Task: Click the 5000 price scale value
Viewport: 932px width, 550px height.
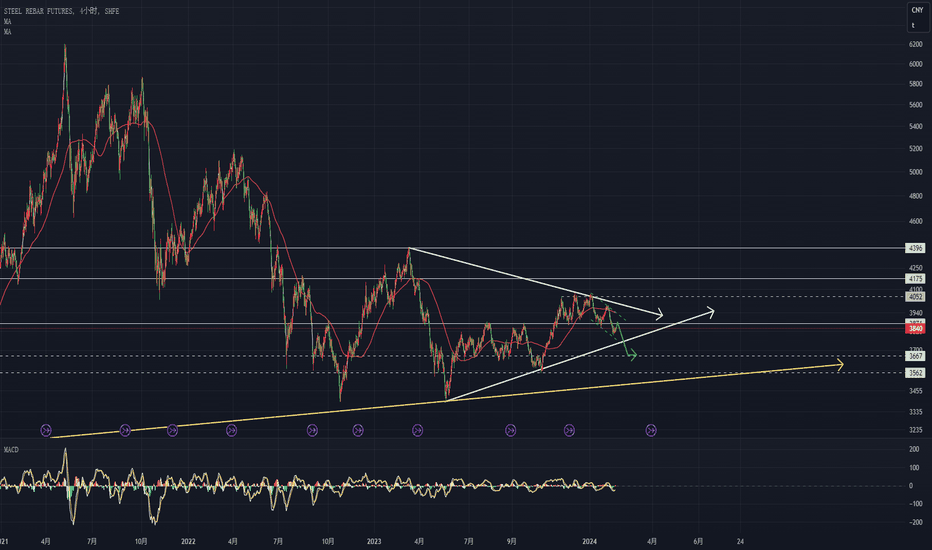Action: (915, 172)
